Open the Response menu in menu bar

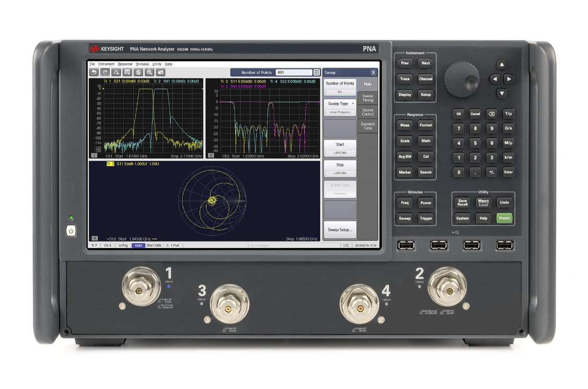click(125, 64)
